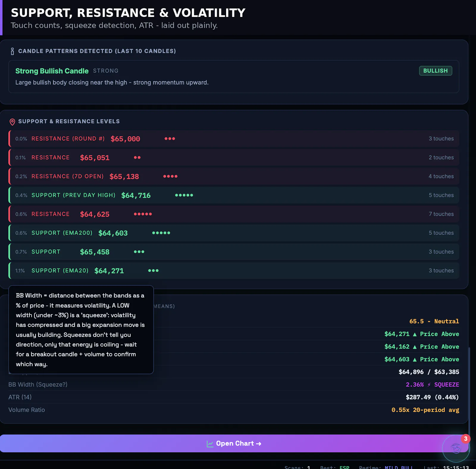The width and height of the screenshot is (476, 469).
Task: Click the $64,896 / $63,385 band values
Action: pos(429,372)
